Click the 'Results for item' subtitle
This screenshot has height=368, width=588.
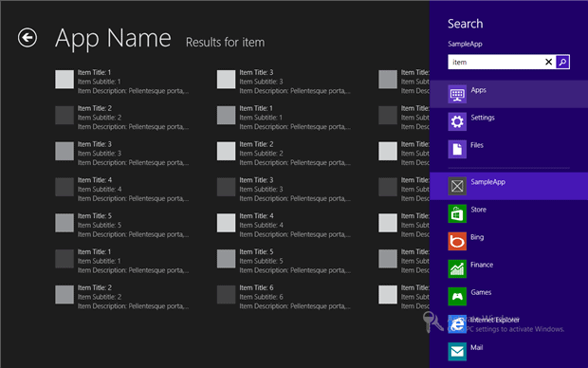[x=225, y=42]
